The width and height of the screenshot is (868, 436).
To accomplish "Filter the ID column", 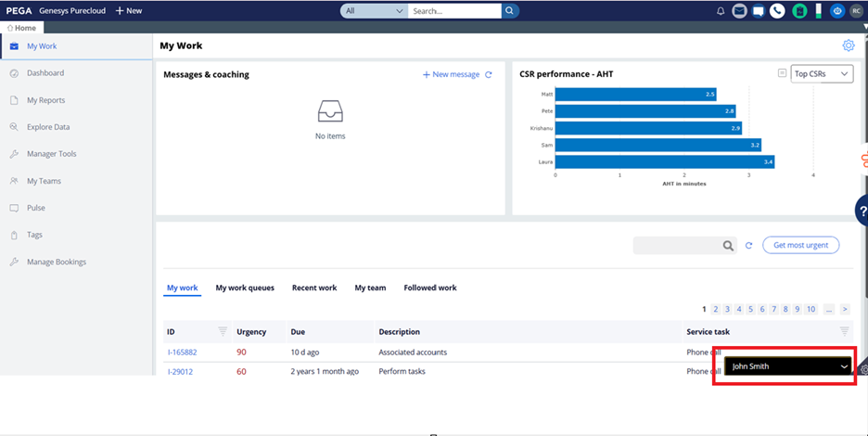I will 223,331.
